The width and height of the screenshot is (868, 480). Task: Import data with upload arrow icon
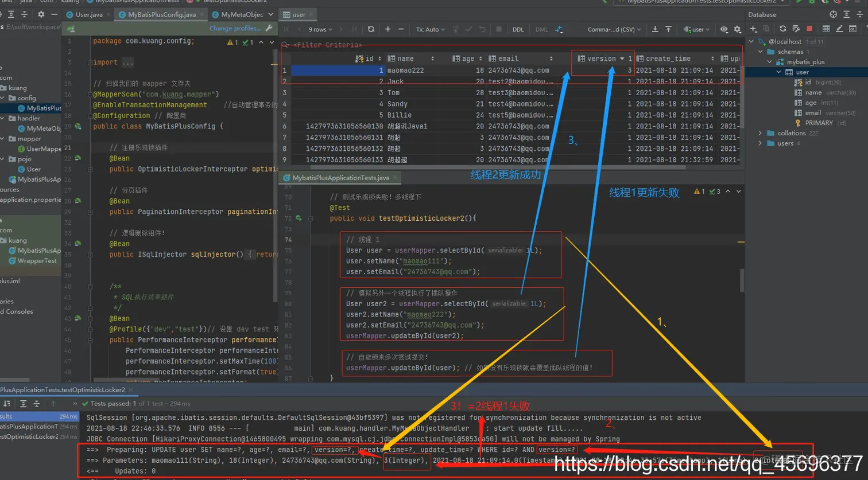tap(668, 29)
